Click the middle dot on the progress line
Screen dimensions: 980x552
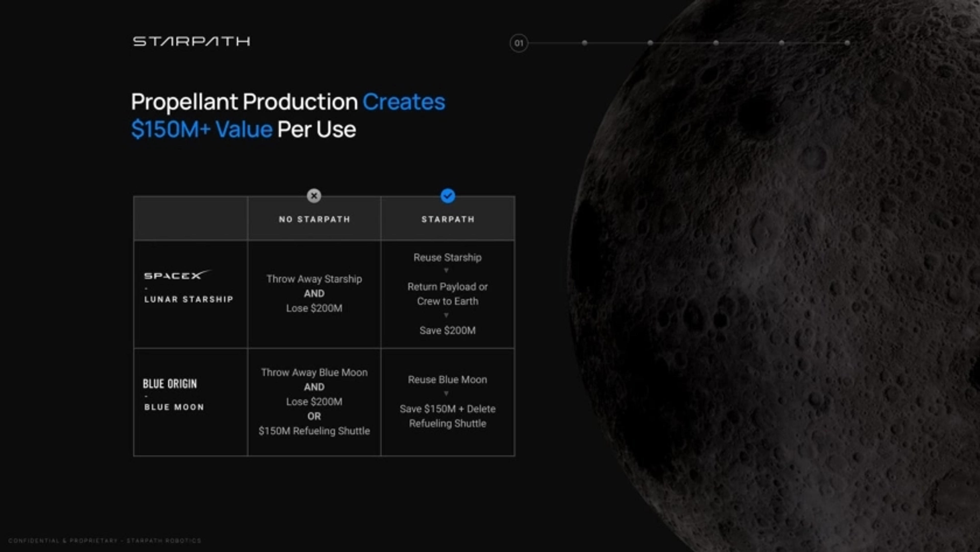716,43
